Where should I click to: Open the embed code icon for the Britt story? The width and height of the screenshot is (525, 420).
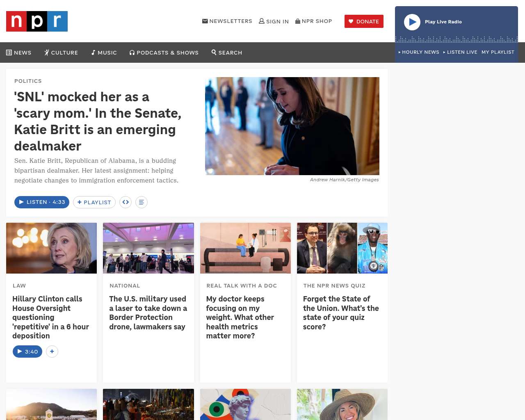click(x=126, y=202)
